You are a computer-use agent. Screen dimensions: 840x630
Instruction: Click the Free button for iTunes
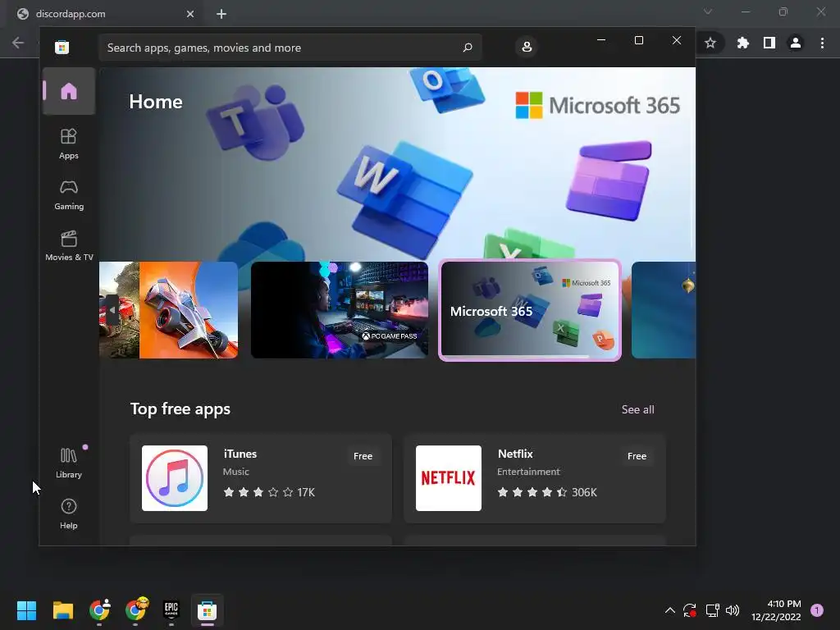coord(363,456)
